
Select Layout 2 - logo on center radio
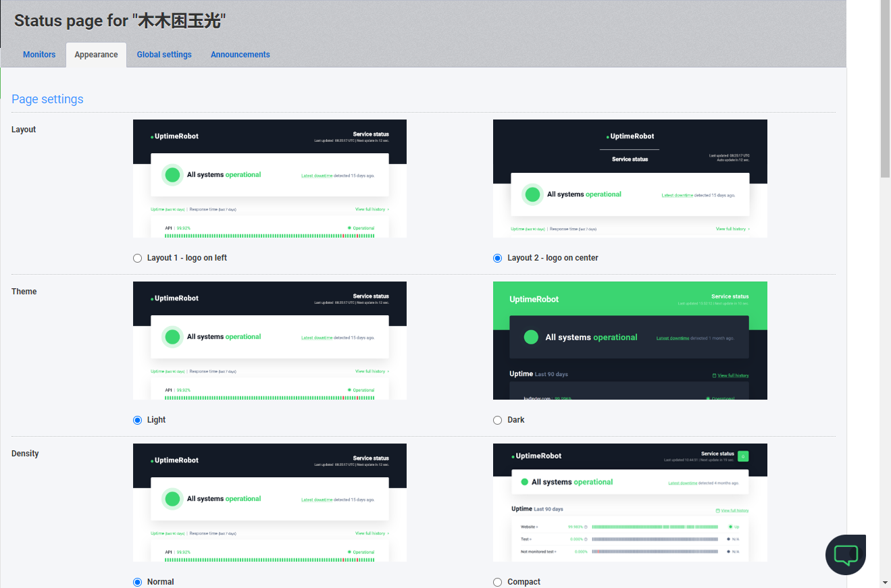point(498,258)
